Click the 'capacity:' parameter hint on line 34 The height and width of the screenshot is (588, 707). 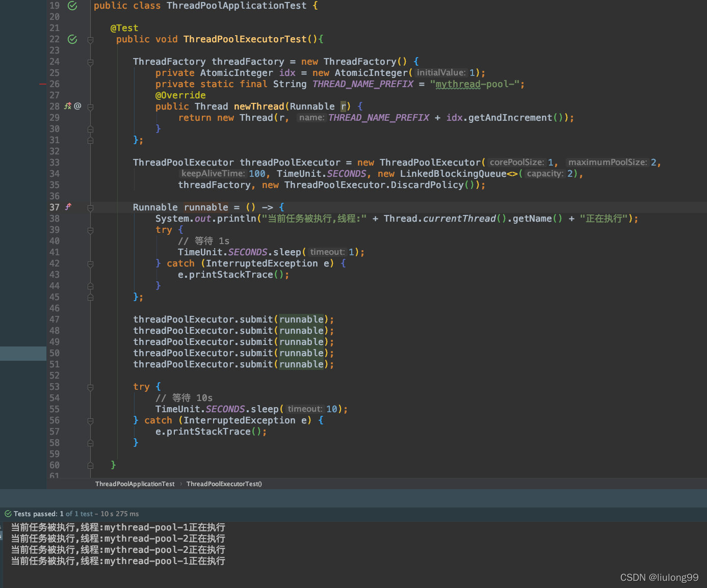tap(545, 174)
